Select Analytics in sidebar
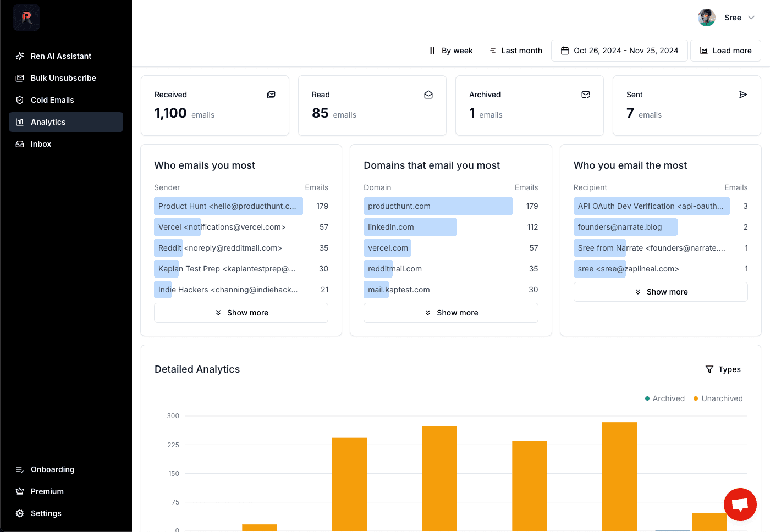This screenshot has width=770, height=532. (x=66, y=122)
